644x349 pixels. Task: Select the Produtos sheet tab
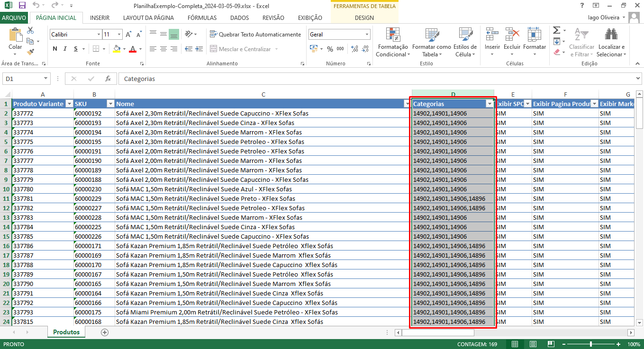click(x=66, y=332)
